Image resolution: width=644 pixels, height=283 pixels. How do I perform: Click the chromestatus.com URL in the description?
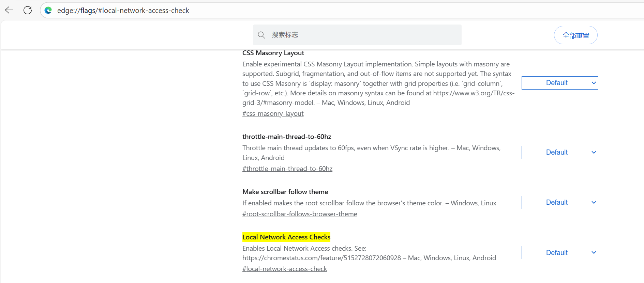coord(321,258)
